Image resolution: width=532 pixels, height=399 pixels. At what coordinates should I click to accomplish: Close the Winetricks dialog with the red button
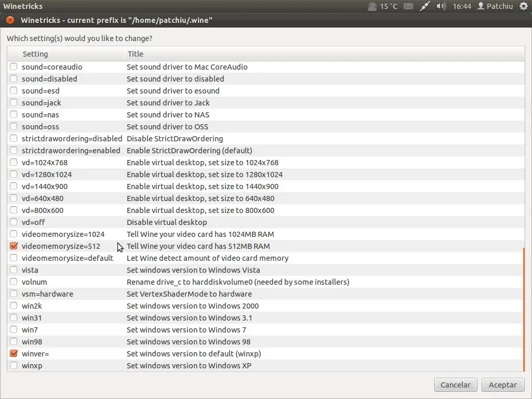pyautogui.click(x=10, y=20)
